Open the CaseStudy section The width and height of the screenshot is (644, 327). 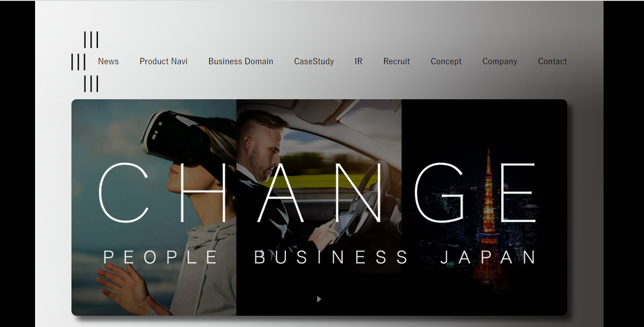pos(314,62)
